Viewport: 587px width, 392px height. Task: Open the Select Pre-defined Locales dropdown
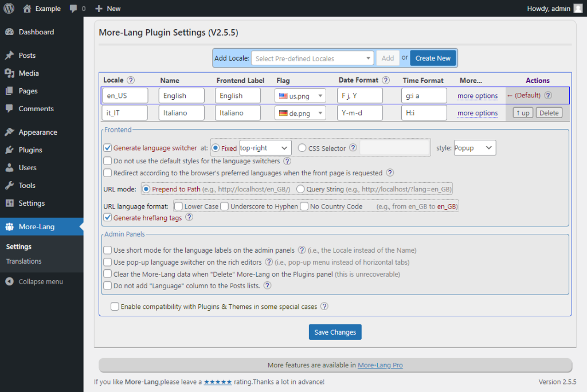[x=312, y=58]
